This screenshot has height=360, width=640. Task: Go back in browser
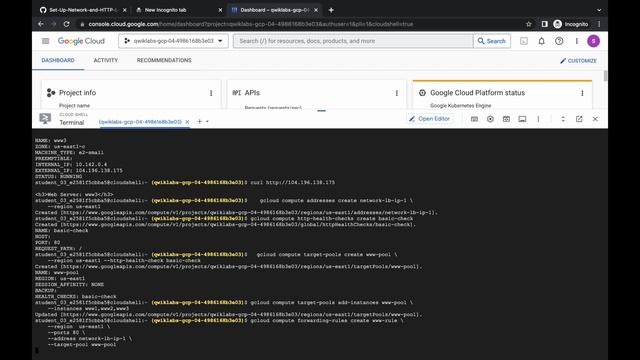pyautogui.click(x=41, y=24)
